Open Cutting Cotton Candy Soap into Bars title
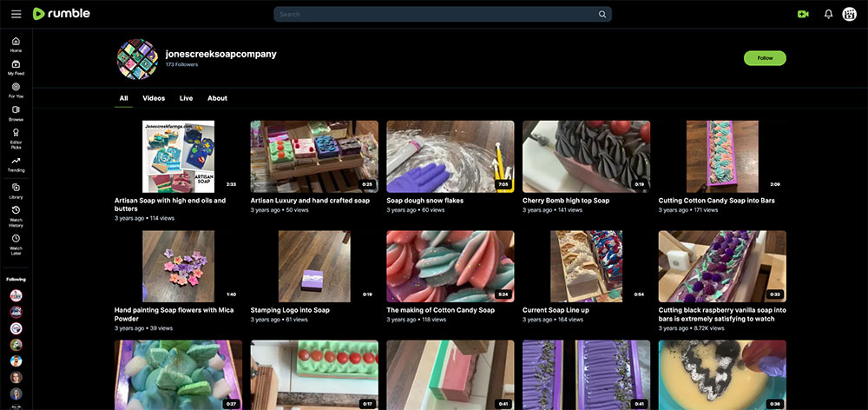 [x=716, y=201]
